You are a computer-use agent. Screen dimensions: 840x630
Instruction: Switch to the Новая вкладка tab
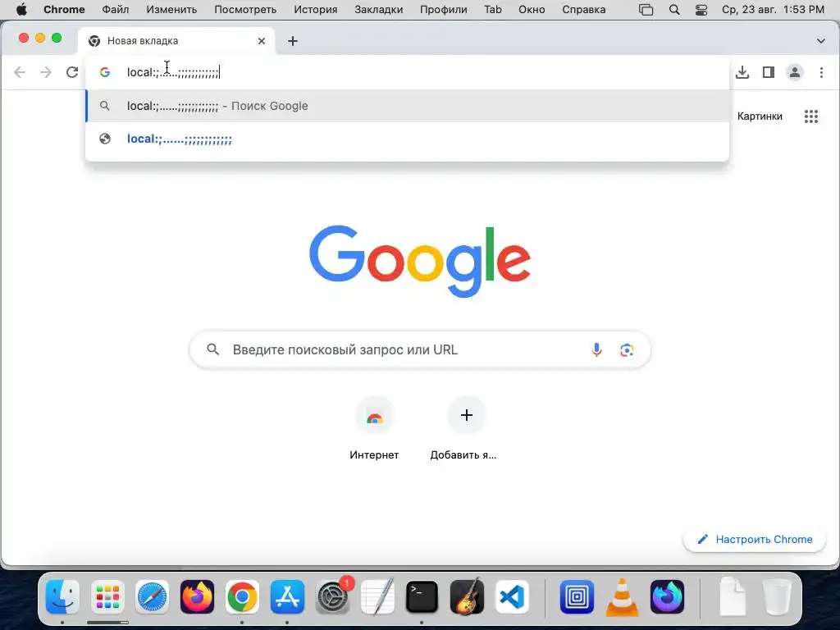[x=177, y=41]
